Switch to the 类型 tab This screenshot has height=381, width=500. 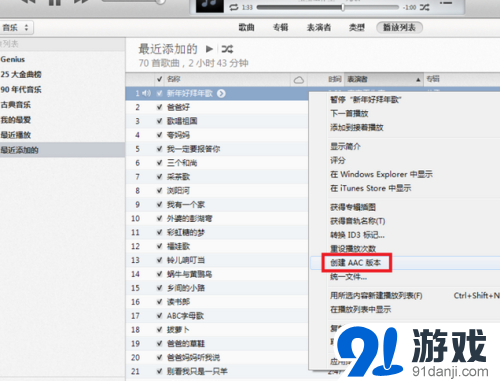356,27
